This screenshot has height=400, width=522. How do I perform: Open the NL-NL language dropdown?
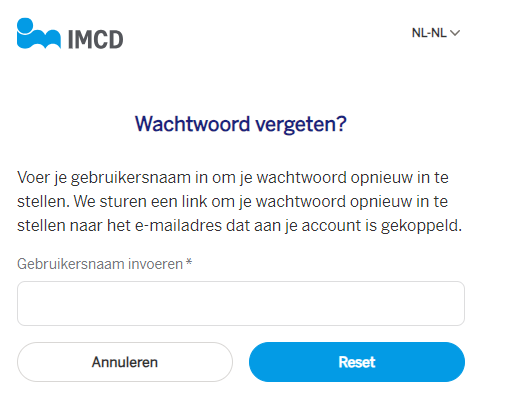pos(436,33)
